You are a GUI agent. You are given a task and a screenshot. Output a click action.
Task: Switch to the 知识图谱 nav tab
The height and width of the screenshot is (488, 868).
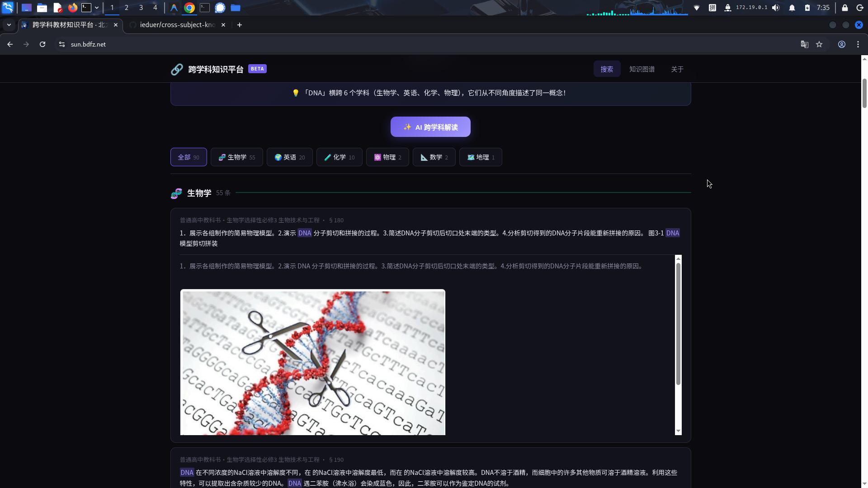click(x=642, y=69)
